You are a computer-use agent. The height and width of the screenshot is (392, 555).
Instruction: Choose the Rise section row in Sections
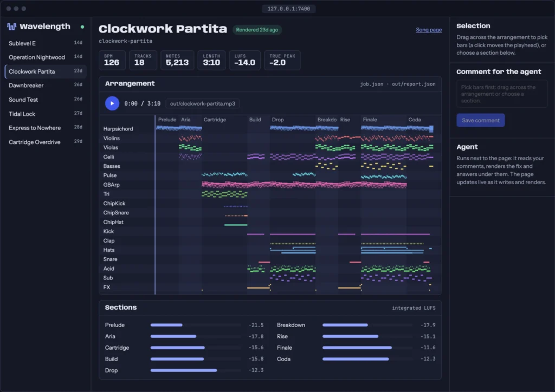coord(356,337)
